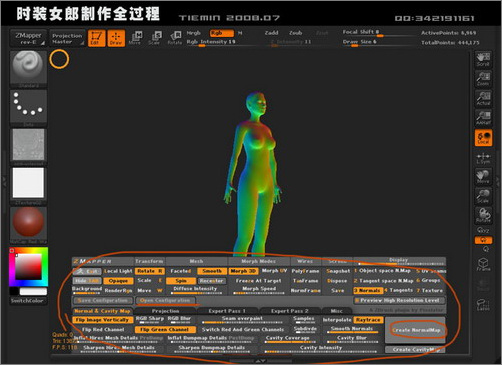Select Normals display mode
Viewport: 502px width, 365px height.
coord(367,291)
